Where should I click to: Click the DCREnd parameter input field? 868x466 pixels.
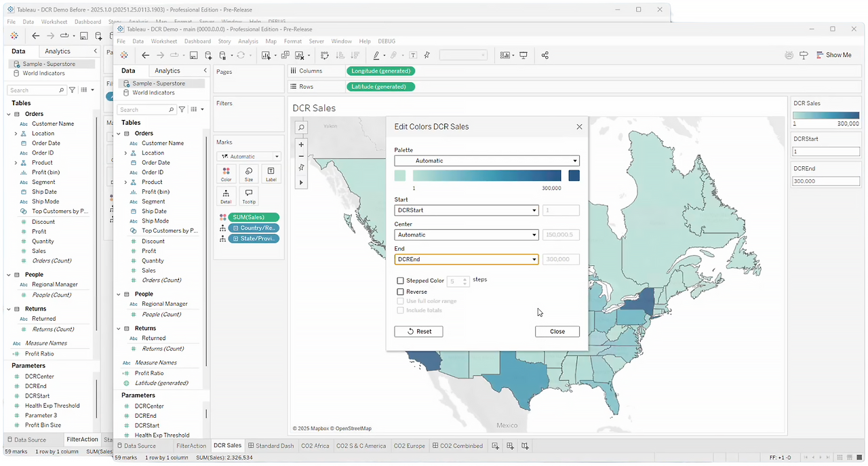tap(826, 181)
